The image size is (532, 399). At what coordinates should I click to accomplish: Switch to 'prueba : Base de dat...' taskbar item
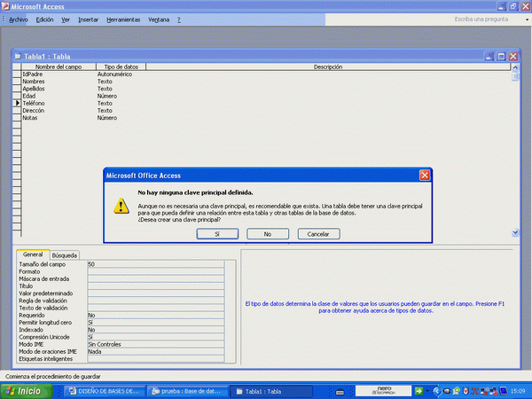coord(188,391)
